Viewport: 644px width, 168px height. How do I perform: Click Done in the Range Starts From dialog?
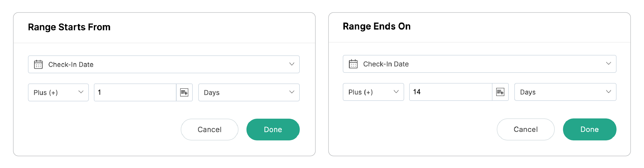[x=273, y=129]
